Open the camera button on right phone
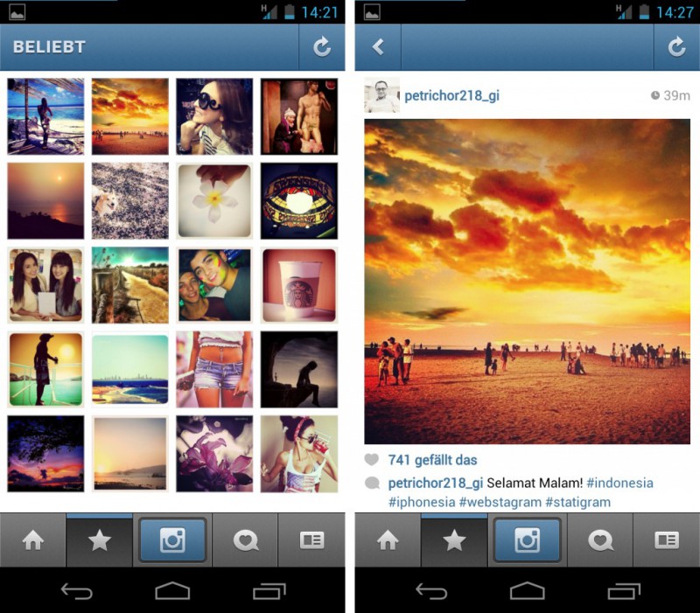The width and height of the screenshot is (700, 613). coord(528,540)
